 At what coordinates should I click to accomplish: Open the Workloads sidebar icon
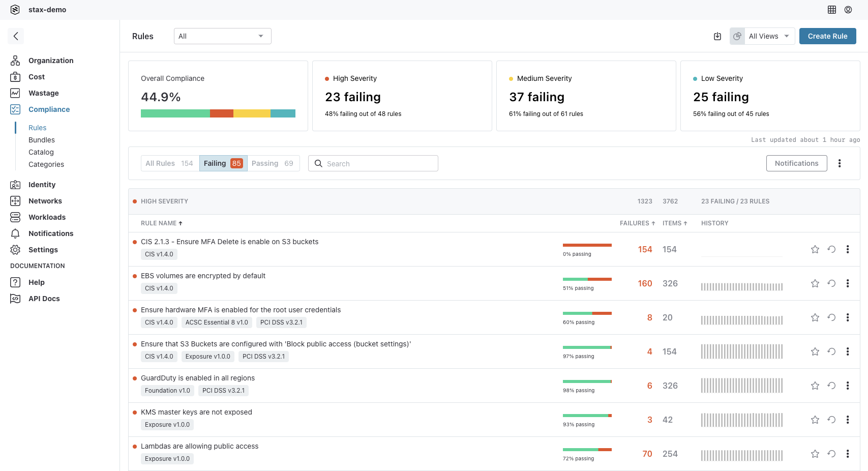click(15, 217)
